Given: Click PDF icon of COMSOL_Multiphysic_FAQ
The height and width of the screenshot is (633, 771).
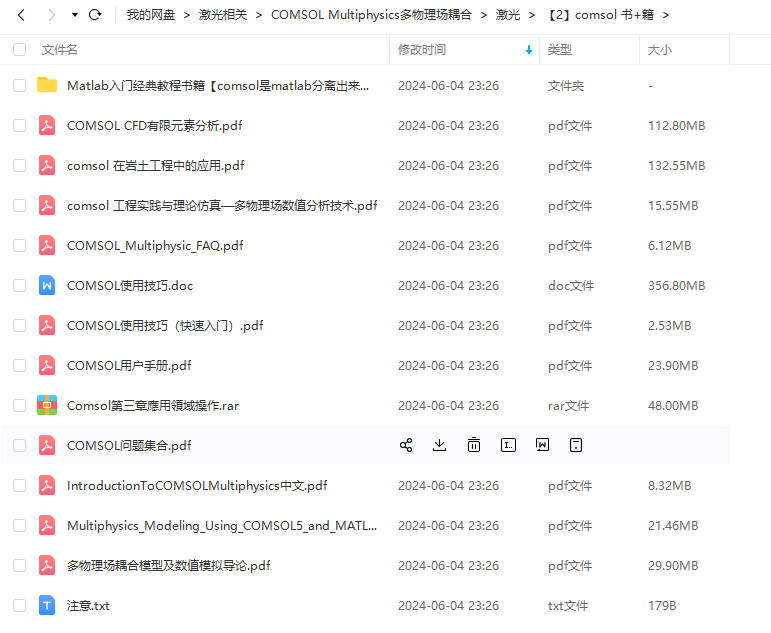Looking at the screenshot, I should click(x=47, y=245).
